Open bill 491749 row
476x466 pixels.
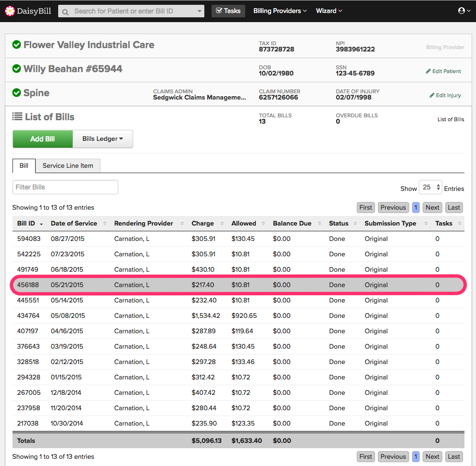pos(238,270)
